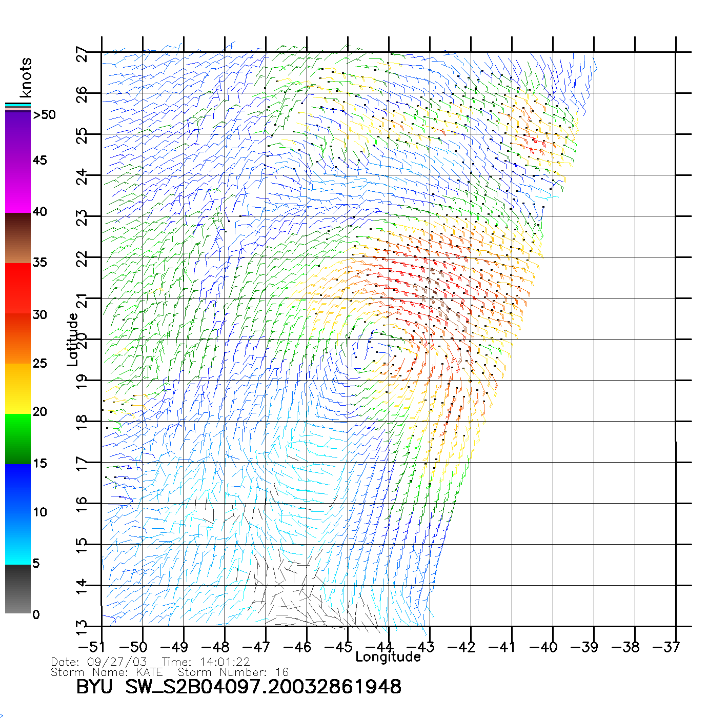Click the '5' legend scale label
This screenshot has height=718, width=728.
[36, 563]
